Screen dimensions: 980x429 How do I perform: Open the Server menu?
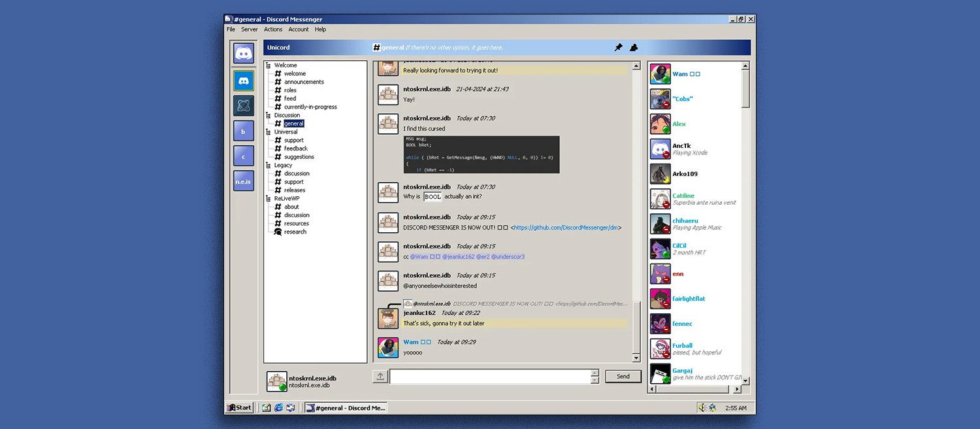coord(249,29)
